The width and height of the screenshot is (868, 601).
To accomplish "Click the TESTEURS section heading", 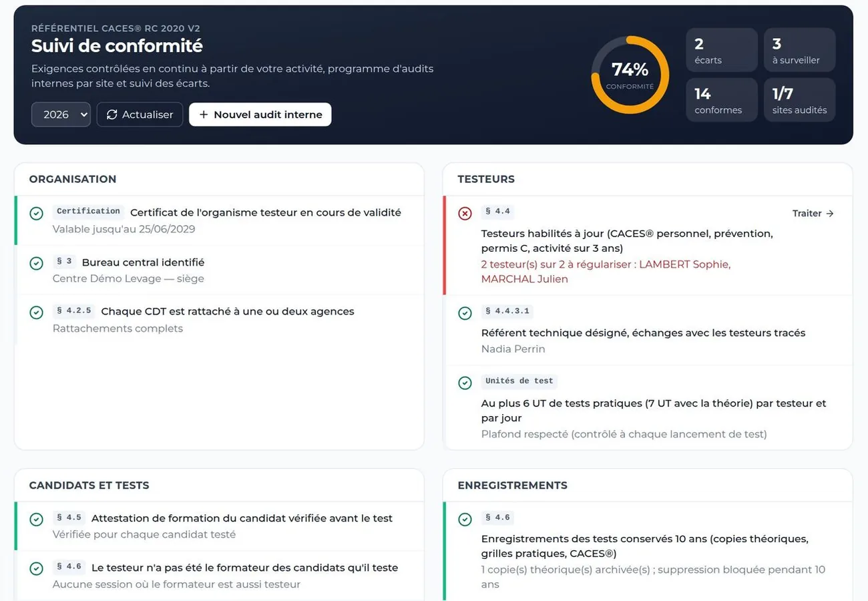I will pyautogui.click(x=486, y=179).
